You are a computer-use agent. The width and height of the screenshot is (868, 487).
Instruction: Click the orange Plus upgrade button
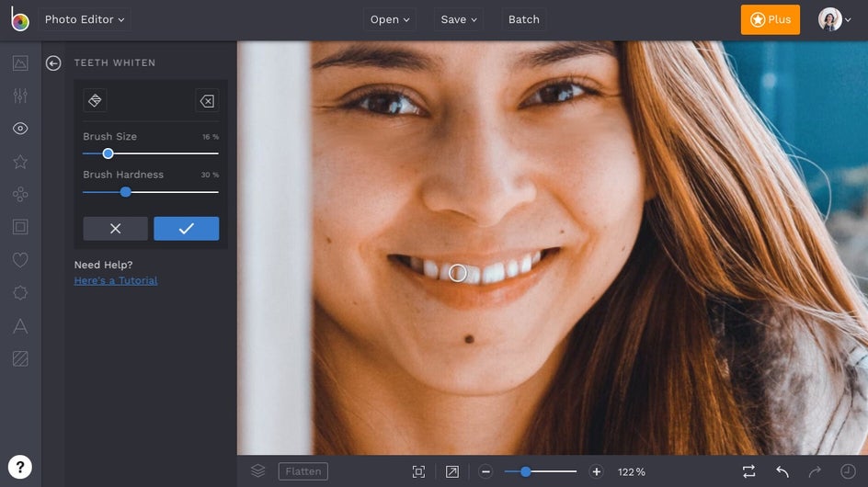click(770, 19)
